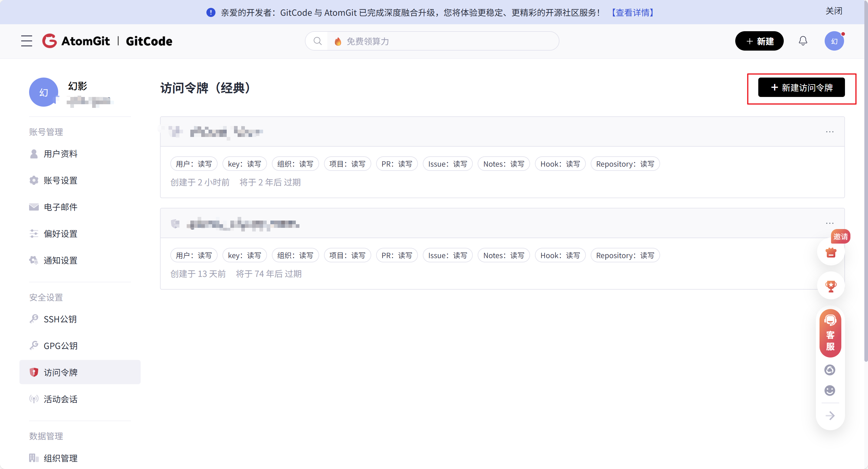Click the notification bell icon
868x469 pixels.
point(803,41)
